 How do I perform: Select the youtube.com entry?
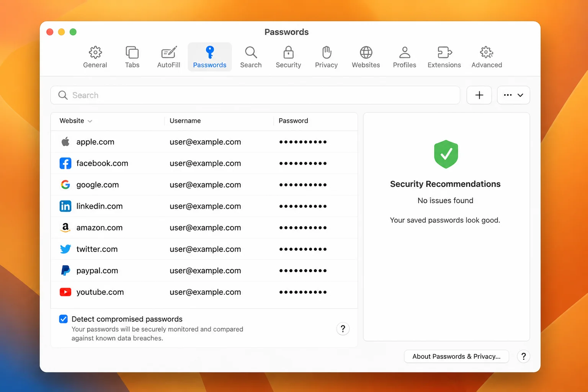pos(204,292)
